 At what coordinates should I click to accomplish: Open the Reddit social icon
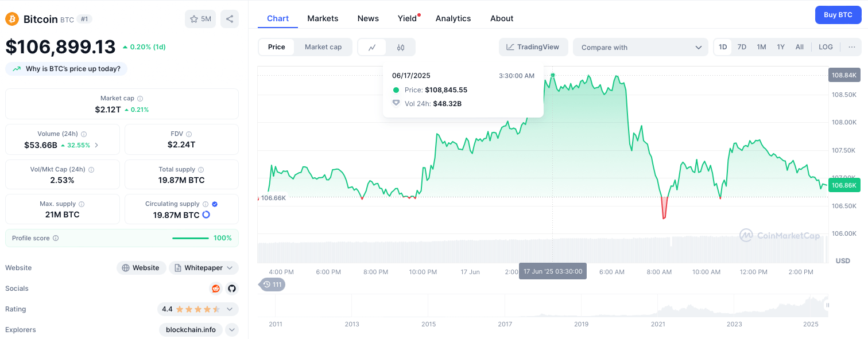click(216, 289)
